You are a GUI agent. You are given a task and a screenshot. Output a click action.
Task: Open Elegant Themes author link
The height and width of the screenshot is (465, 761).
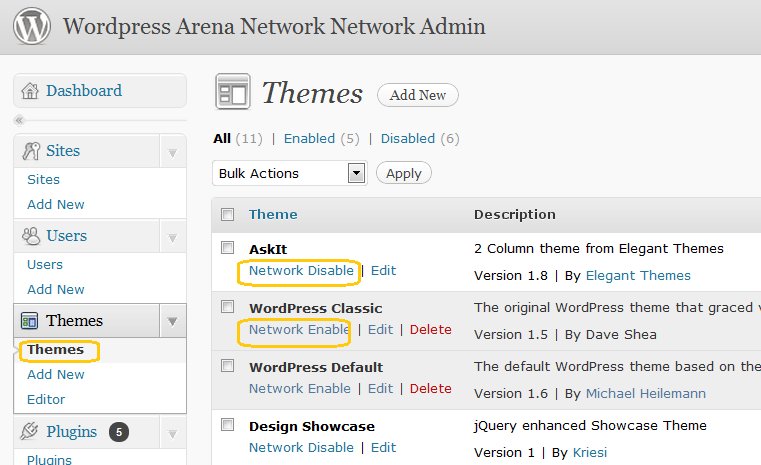tap(638, 276)
